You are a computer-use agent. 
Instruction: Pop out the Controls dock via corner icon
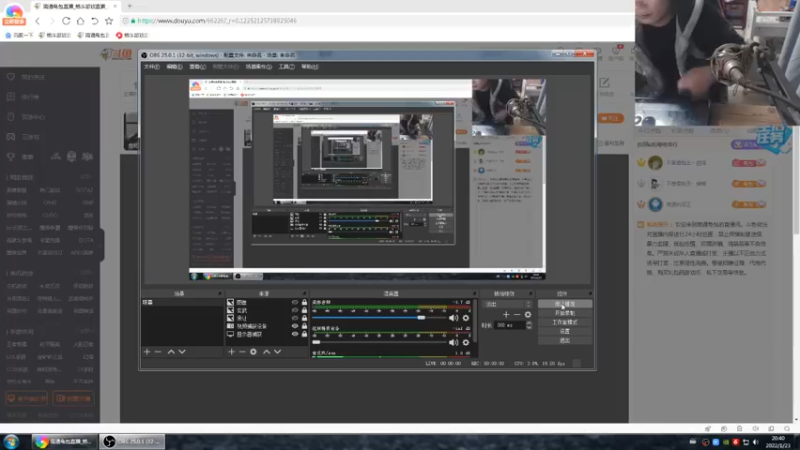tap(590, 294)
